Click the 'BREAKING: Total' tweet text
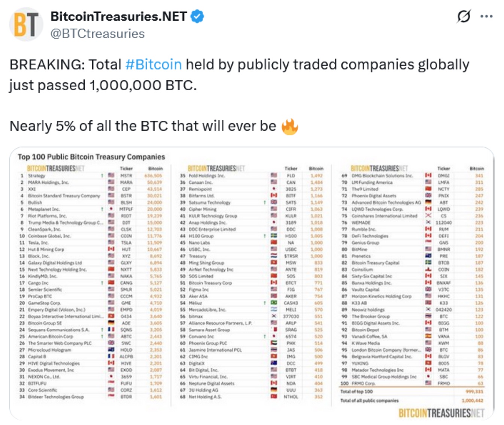The width and height of the screenshot is (504, 425). tap(66, 64)
